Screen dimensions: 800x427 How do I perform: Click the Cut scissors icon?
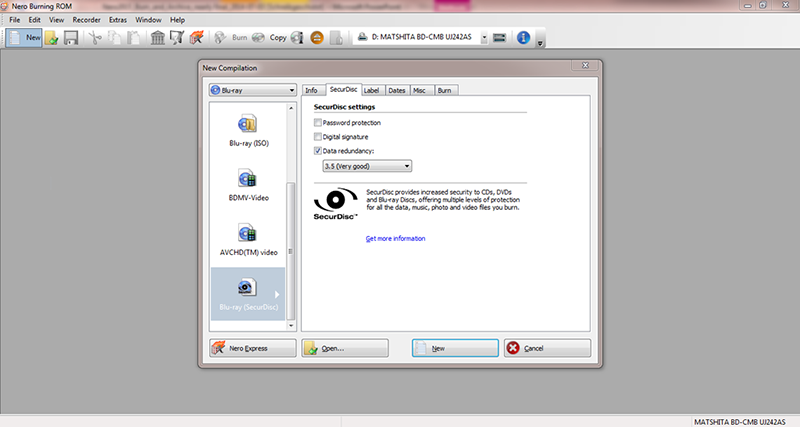(95, 38)
